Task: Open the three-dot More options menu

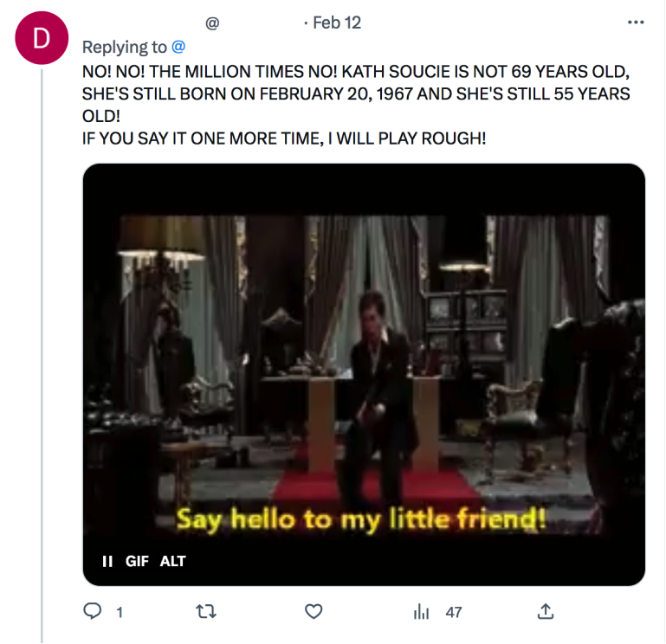Action: tap(636, 23)
